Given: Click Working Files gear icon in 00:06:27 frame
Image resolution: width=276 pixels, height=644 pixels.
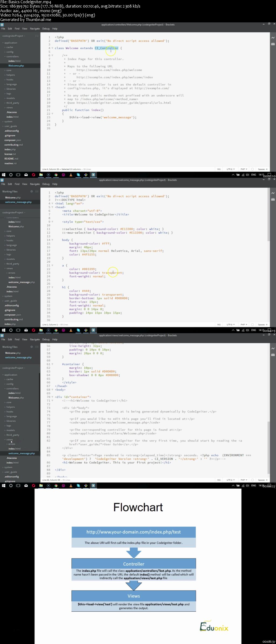Looking at the screenshot, I should click(x=32, y=347).
